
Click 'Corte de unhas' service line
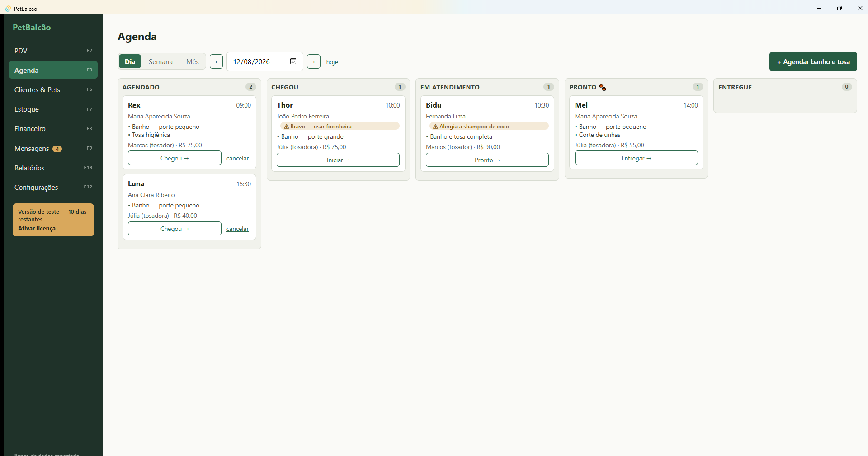click(x=598, y=135)
